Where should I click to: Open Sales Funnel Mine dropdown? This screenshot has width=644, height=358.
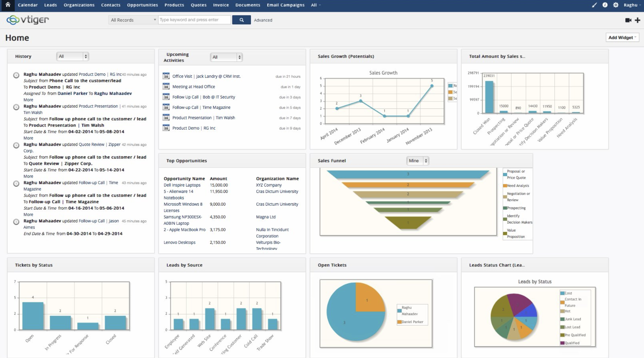(x=417, y=161)
